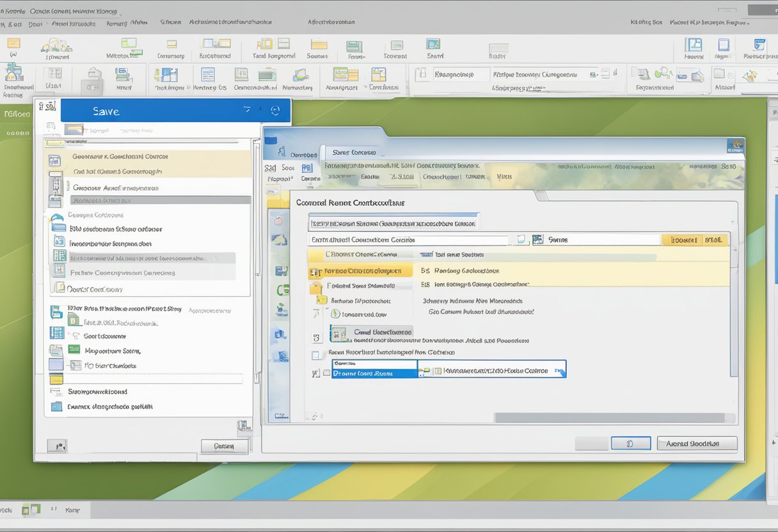Toggle the checkbox beside Reeat Rtoorltiead row
778x532 pixels.
click(x=317, y=354)
